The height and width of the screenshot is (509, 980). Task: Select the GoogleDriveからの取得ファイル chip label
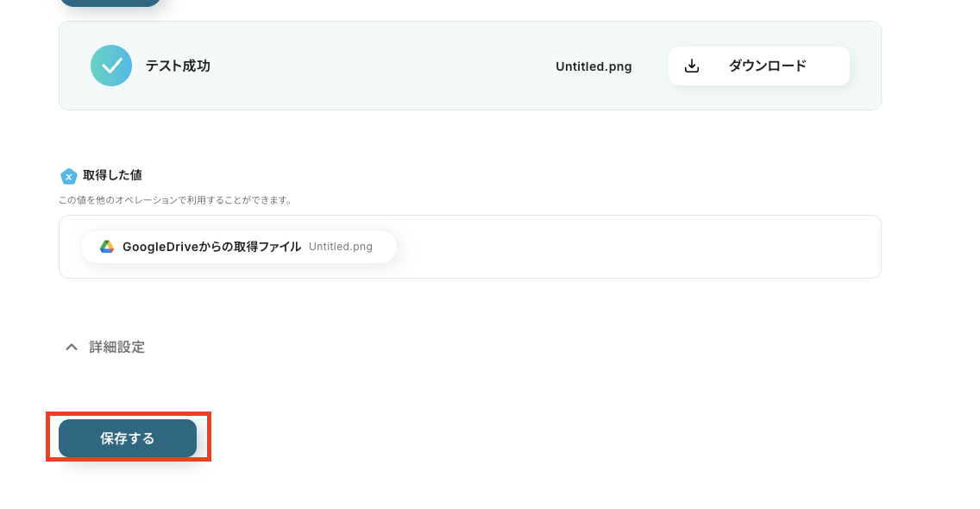tap(211, 247)
